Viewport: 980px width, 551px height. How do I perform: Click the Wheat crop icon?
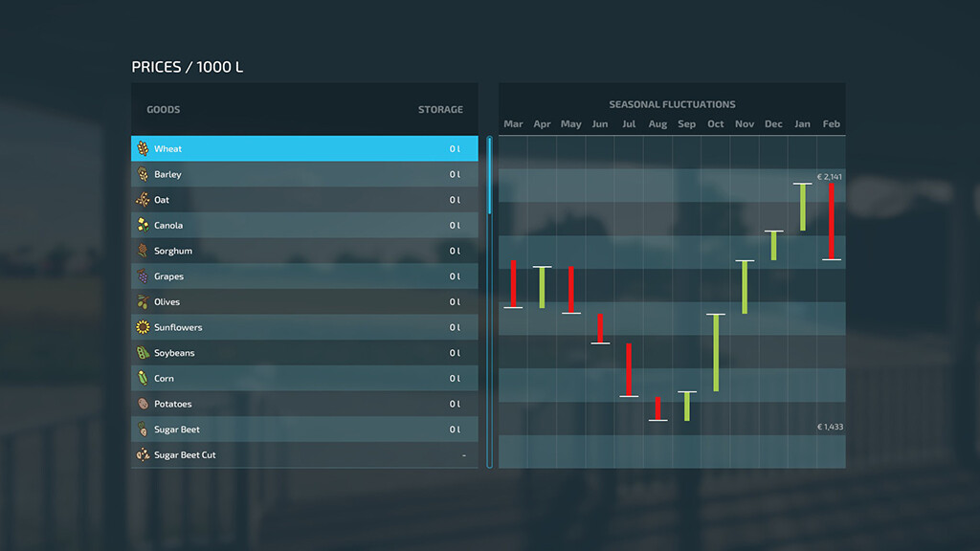point(143,149)
